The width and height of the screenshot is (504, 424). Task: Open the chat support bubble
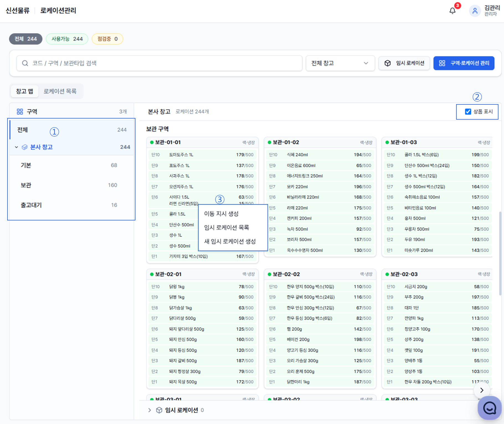[489, 408]
